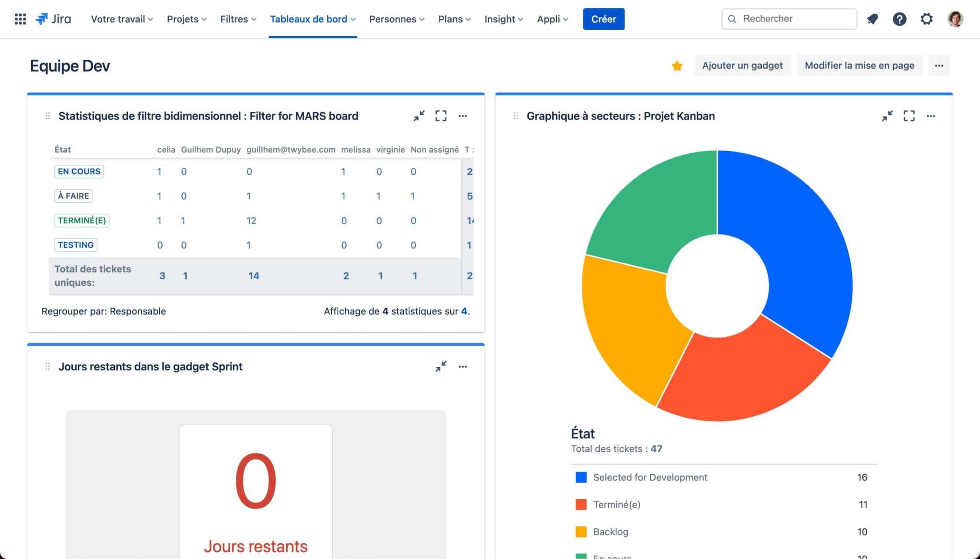The width and height of the screenshot is (980, 559).
Task: Click the 14 total under guillhem@twybee.com
Action: (254, 276)
